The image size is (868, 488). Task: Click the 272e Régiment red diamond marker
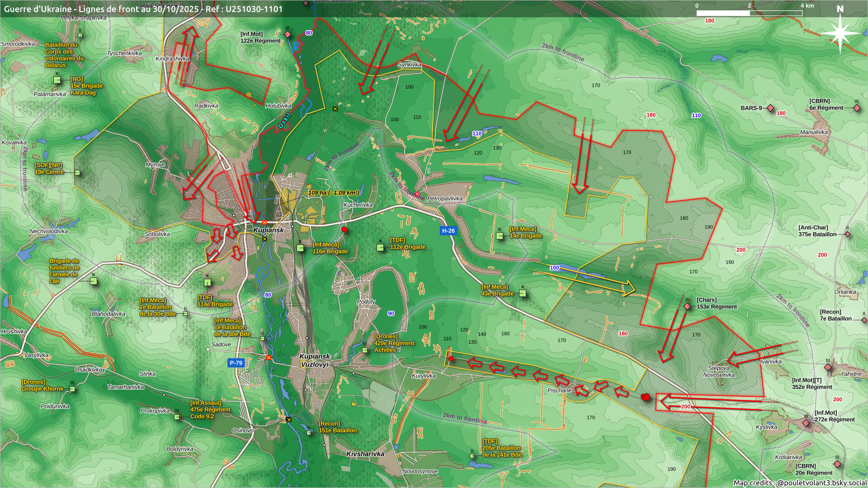pyautogui.click(x=806, y=423)
